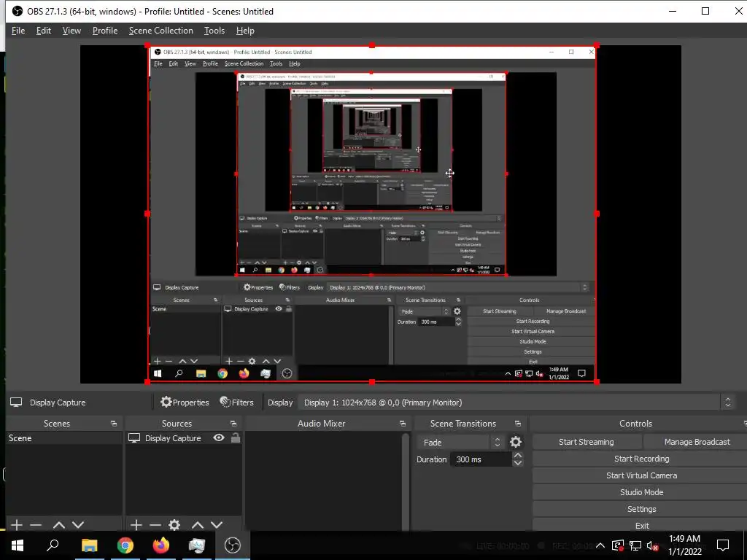Open the Help menu
The height and width of the screenshot is (560, 747).
(x=245, y=31)
